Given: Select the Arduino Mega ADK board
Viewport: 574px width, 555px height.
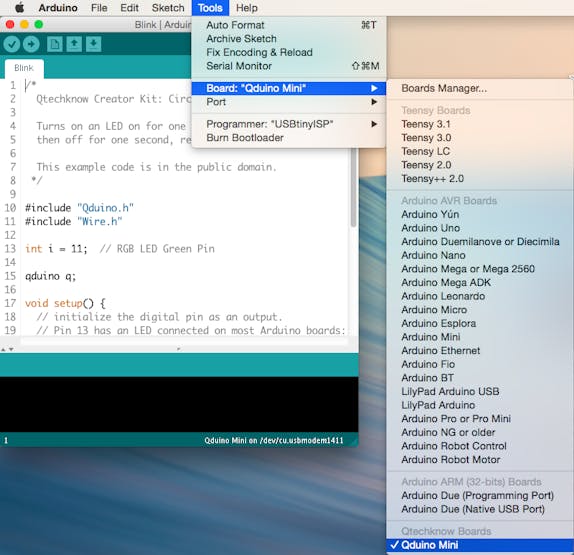Looking at the screenshot, I should coord(480,282).
